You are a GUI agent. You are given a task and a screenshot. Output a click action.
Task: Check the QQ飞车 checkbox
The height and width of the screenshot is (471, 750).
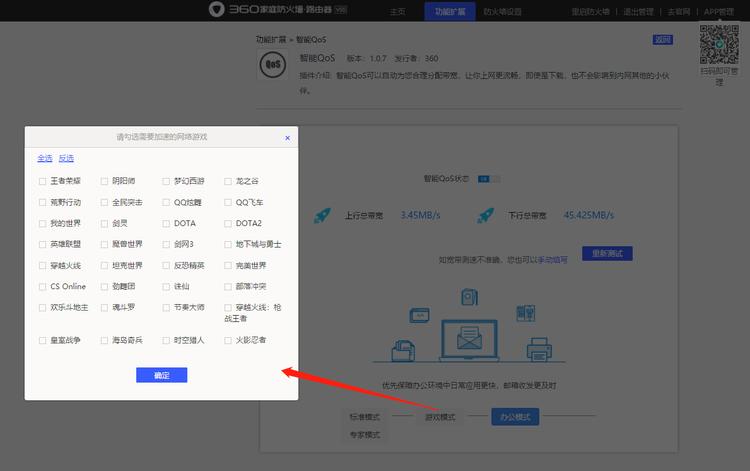[x=228, y=202]
